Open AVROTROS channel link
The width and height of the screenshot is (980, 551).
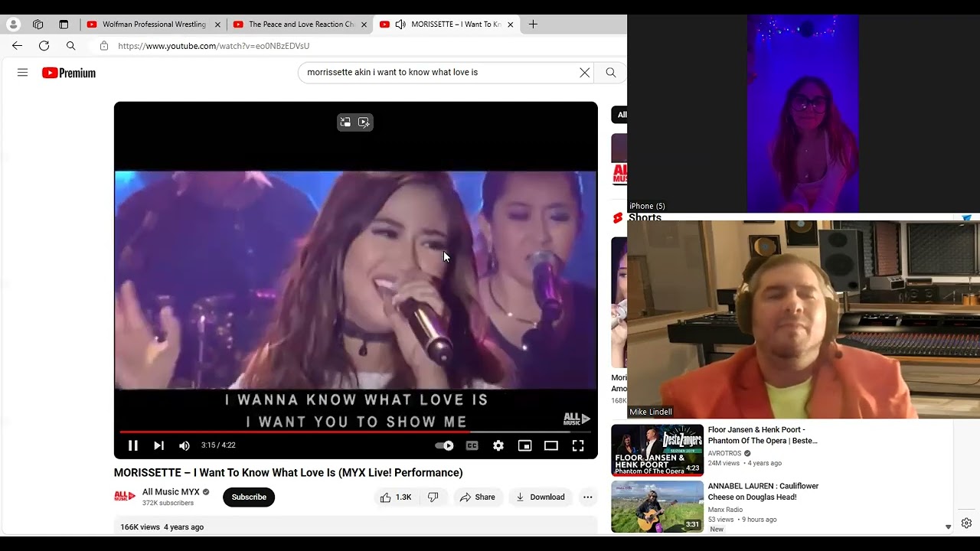[x=724, y=453]
